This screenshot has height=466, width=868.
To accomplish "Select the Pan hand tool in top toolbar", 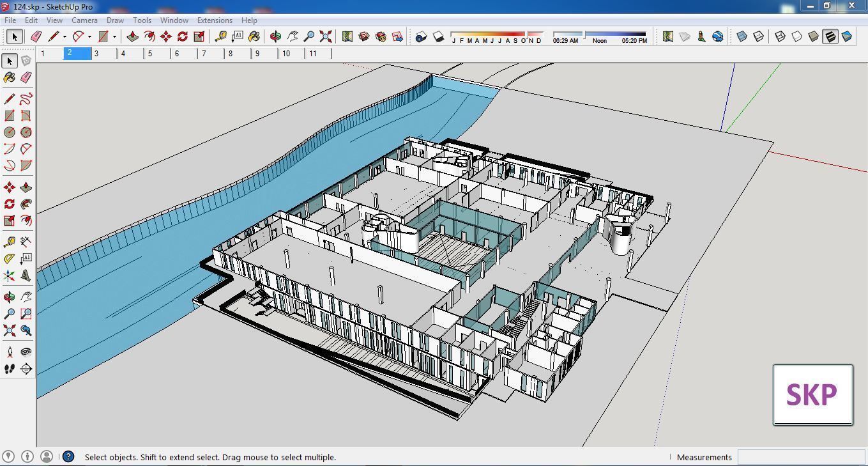I will (293, 36).
